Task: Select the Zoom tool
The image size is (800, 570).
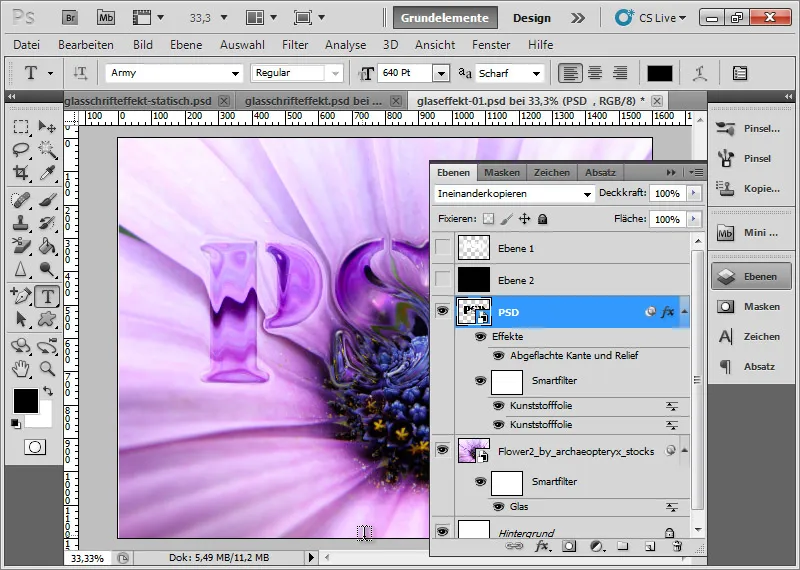Action: pos(47,368)
